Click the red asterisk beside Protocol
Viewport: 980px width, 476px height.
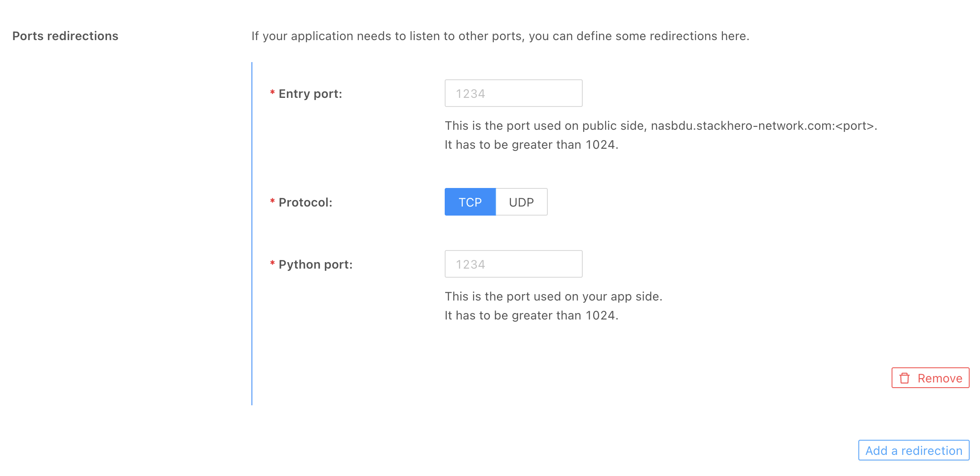pos(272,201)
